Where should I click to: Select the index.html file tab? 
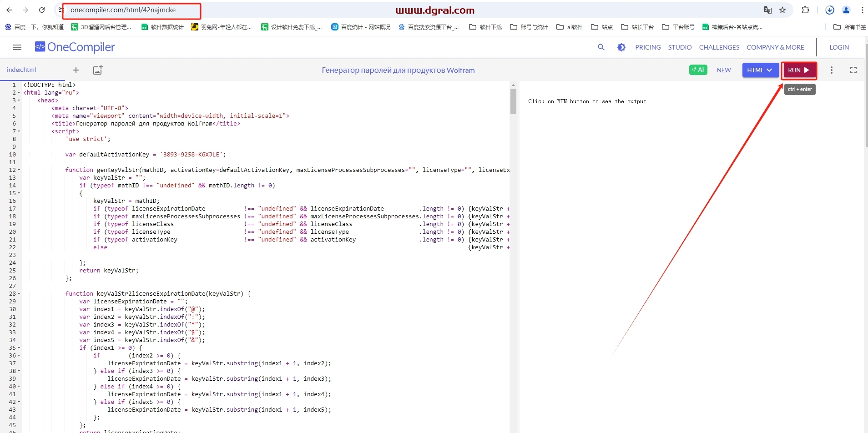click(21, 70)
